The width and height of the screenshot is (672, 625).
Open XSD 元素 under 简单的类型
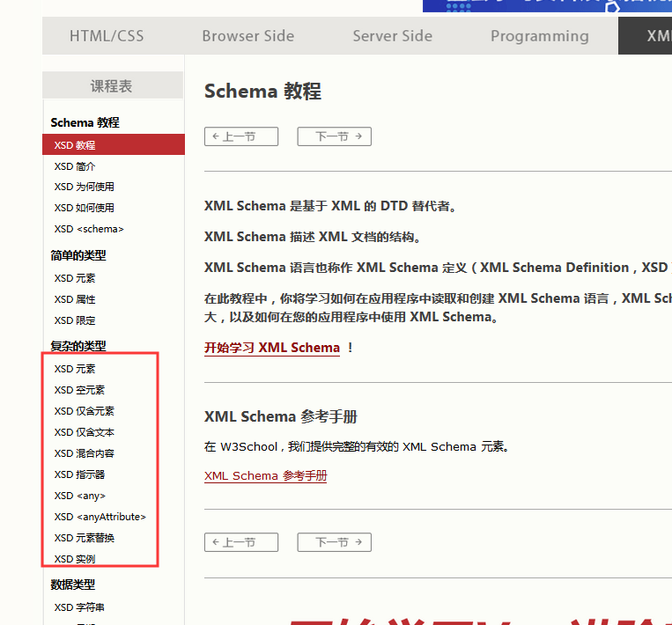75,278
